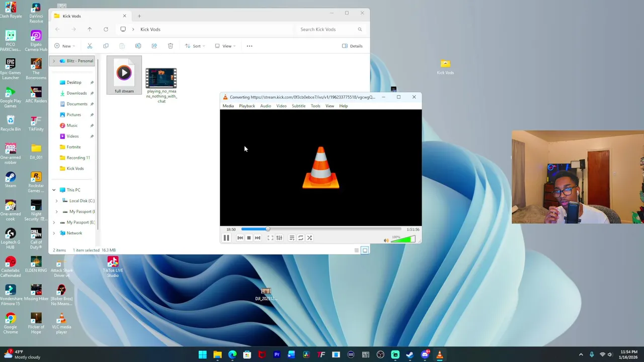
Task: Open Documents in navigation pane
Action: 77,104
